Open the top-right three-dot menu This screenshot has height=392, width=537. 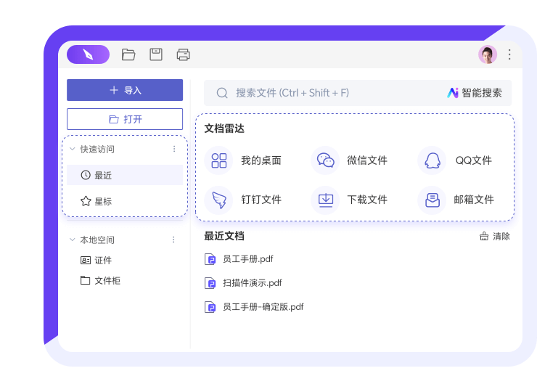click(509, 54)
